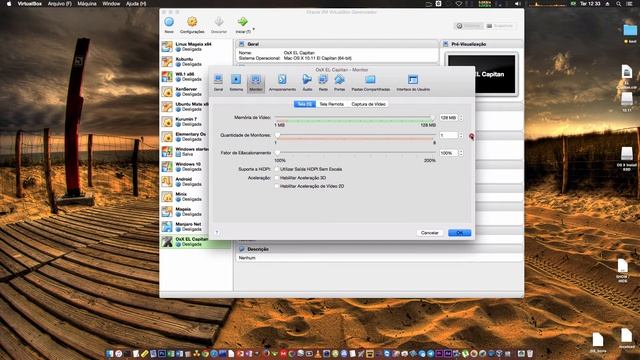Open the blue folder on the desktop
640x360 pixels.
[x=630, y=30]
